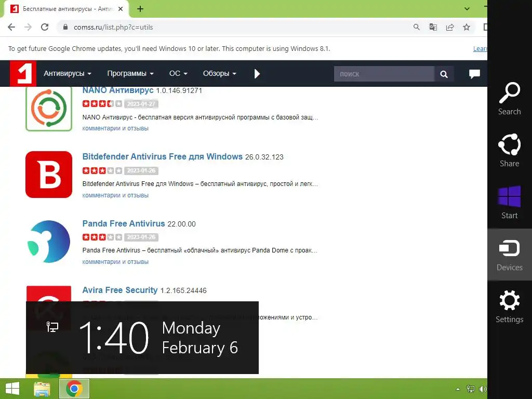Open Bitdefender Antivirus Free для Windows link

pyautogui.click(x=163, y=156)
